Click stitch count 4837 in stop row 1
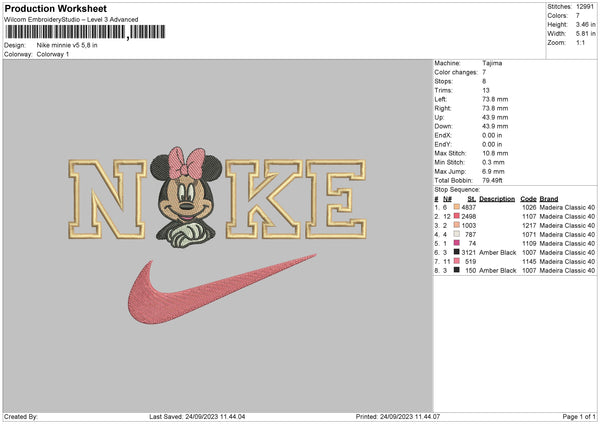This screenshot has width=600, height=424. (x=469, y=207)
